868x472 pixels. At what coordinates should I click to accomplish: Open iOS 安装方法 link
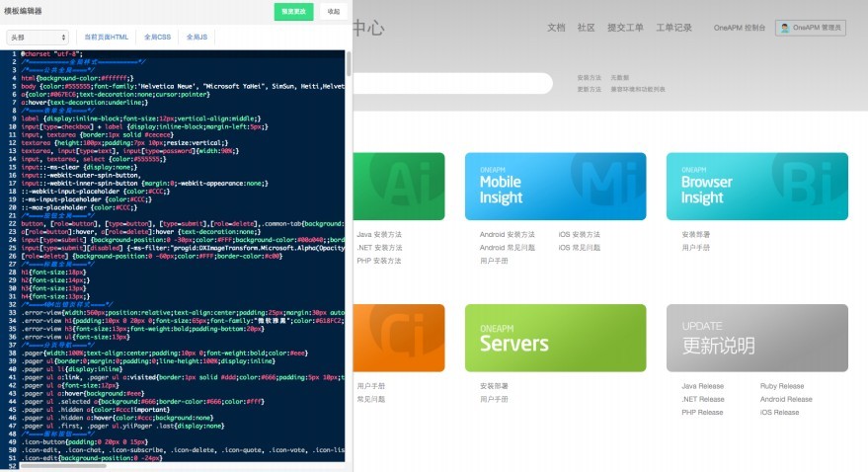point(579,235)
